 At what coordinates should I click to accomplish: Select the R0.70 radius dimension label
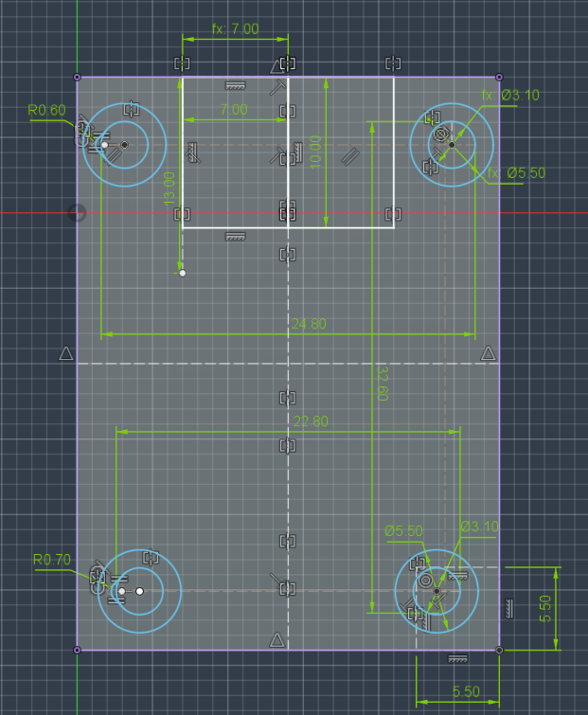[x=52, y=560]
